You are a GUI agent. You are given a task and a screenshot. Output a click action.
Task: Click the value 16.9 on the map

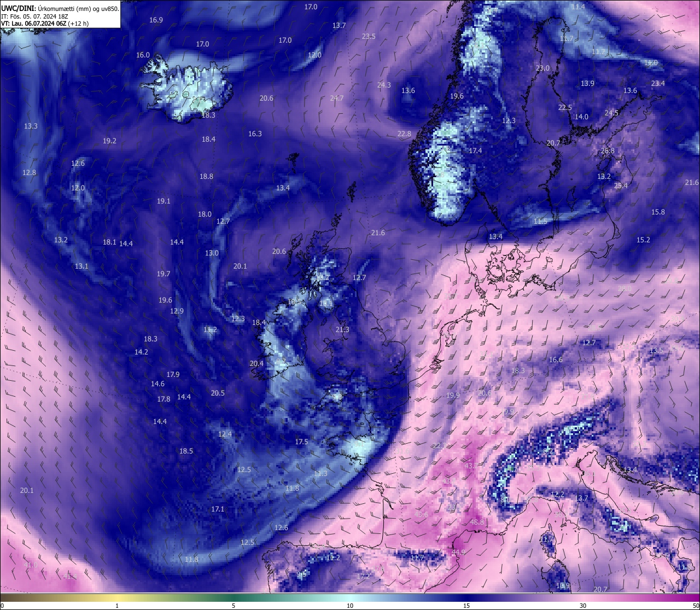click(156, 20)
